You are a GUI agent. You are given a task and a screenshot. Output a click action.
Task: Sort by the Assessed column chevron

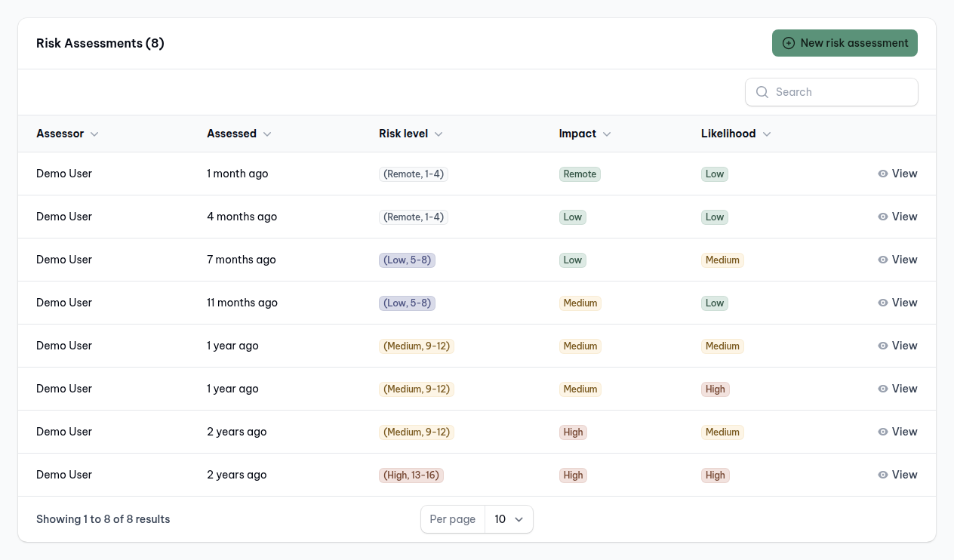coord(267,134)
